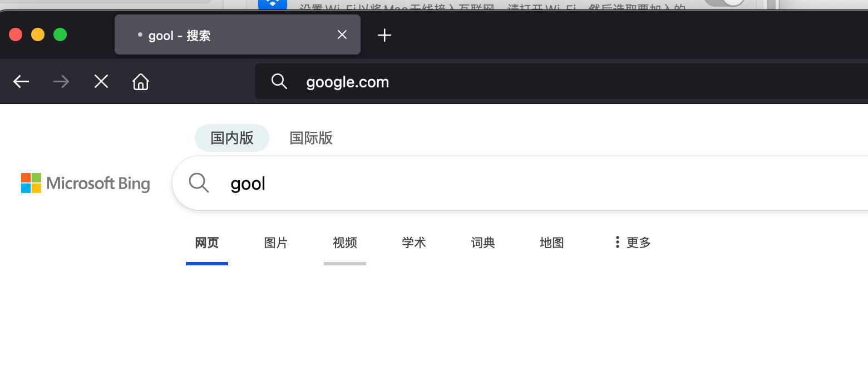Select the 网页 results tab

point(206,243)
